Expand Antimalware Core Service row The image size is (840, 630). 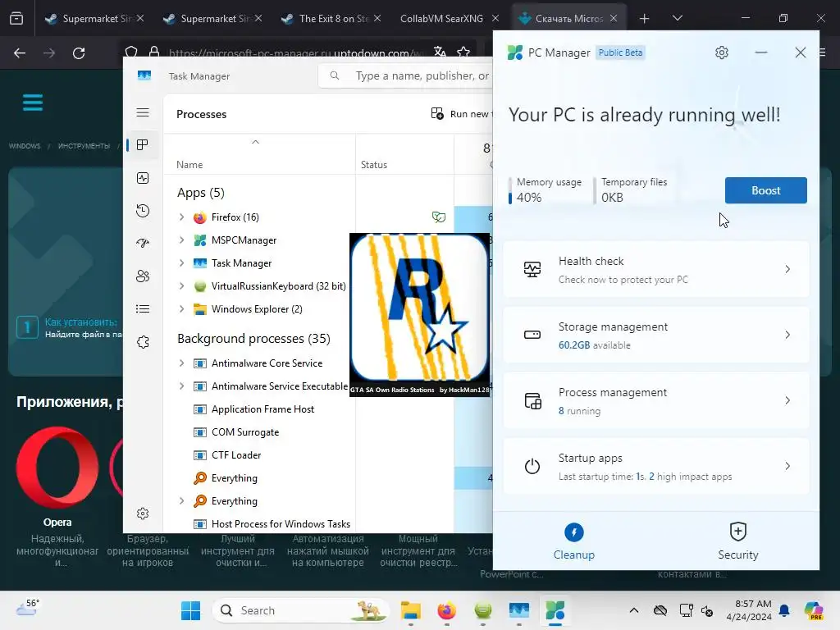pyautogui.click(x=181, y=363)
